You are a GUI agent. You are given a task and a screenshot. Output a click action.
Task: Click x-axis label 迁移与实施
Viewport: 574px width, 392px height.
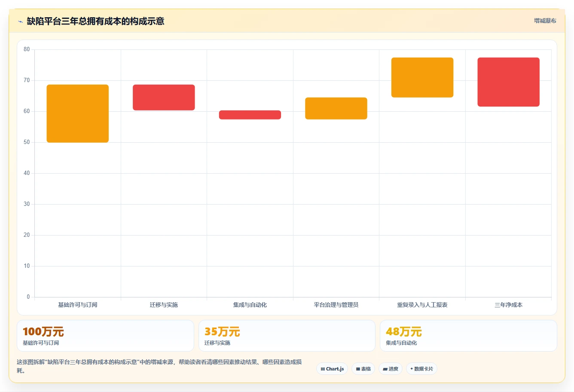[164, 305]
